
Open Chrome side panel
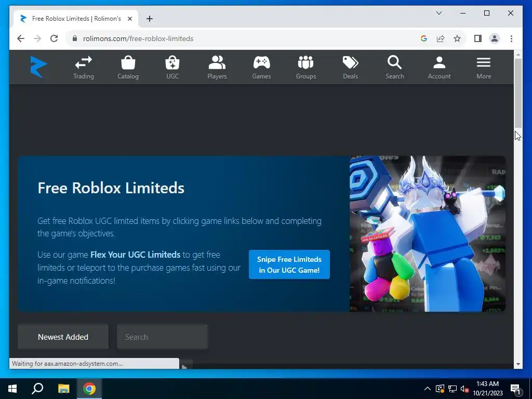coord(478,38)
